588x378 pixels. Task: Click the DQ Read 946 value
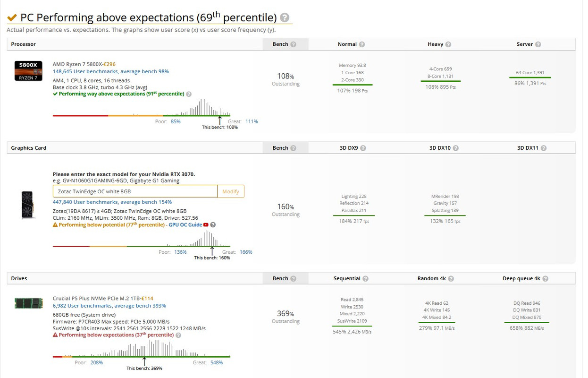527,303
